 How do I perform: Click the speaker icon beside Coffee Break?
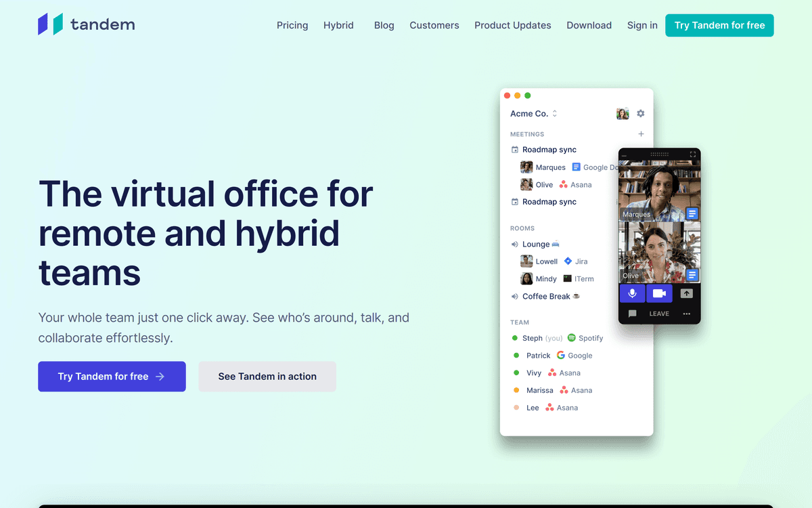(515, 297)
